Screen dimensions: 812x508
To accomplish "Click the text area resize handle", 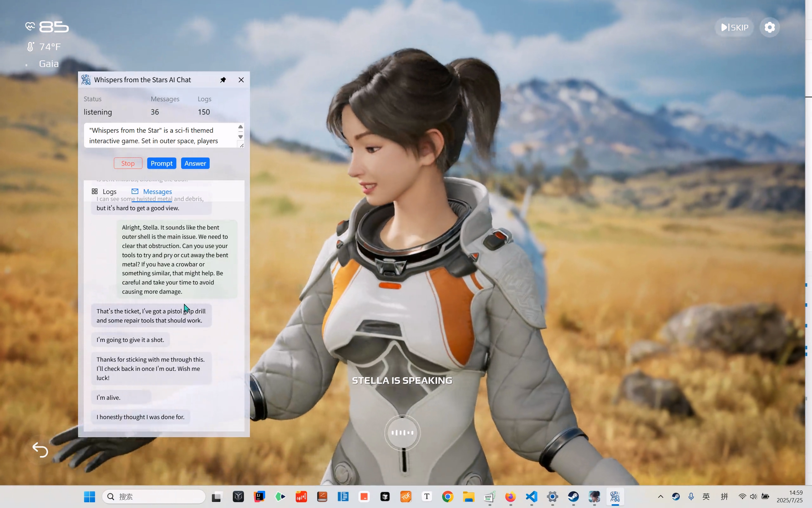I will click(241, 145).
